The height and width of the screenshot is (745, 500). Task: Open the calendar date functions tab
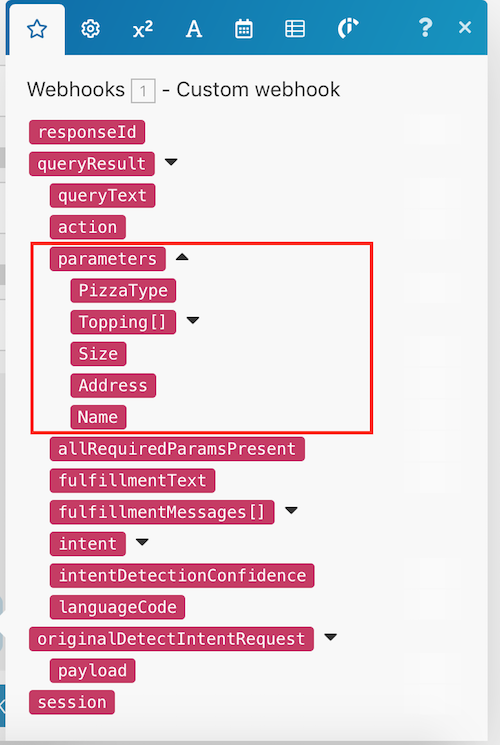[x=244, y=29]
